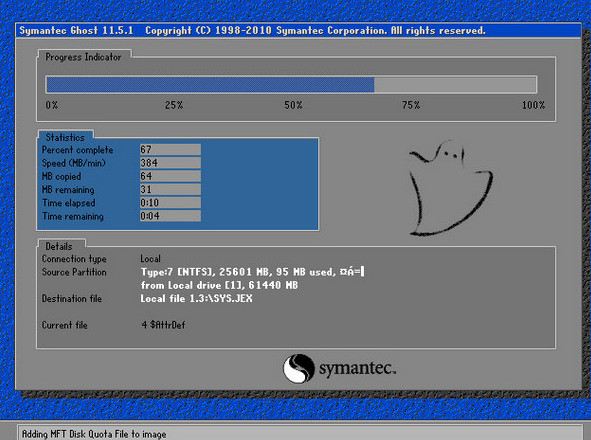
Task: Click the Statistics panel label
Action: 65,137
